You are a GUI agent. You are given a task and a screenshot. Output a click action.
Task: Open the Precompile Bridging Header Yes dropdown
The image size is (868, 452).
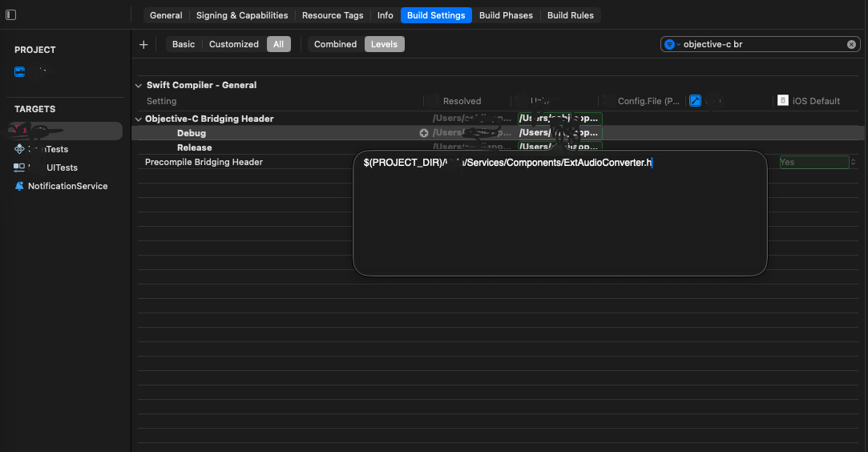point(818,162)
